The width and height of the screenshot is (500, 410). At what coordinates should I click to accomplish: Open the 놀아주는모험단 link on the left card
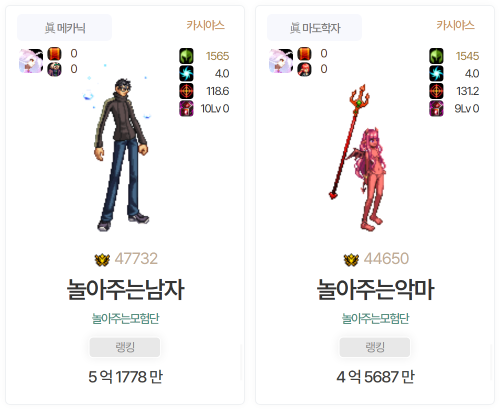(125, 319)
